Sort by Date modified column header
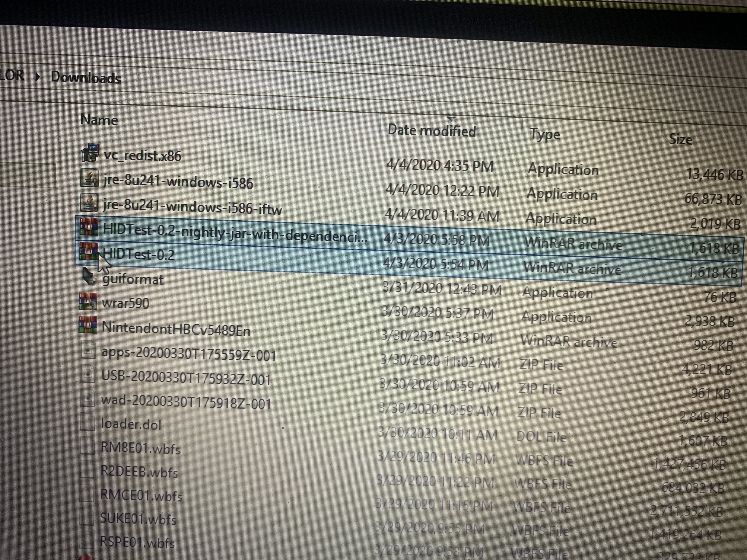The height and width of the screenshot is (560, 747). [432, 130]
